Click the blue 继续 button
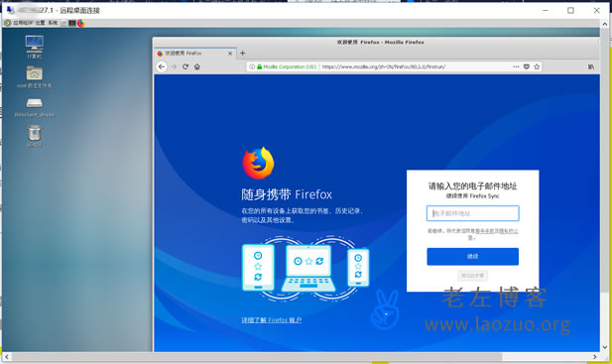Viewport: 612px width, 364px height. coord(473,256)
